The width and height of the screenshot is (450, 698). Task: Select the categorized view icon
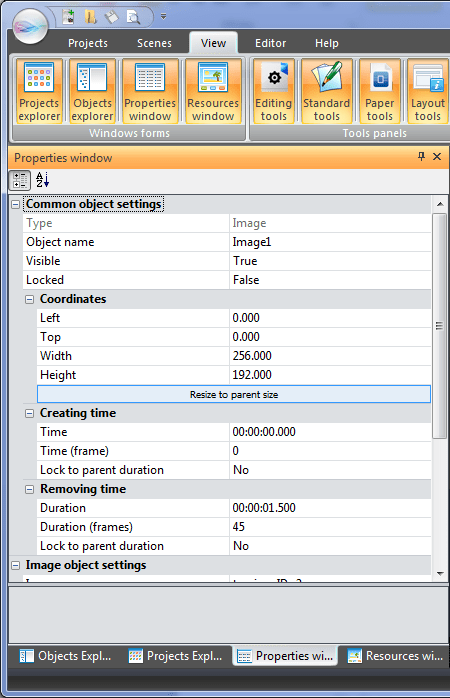pyautogui.click(x=20, y=180)
